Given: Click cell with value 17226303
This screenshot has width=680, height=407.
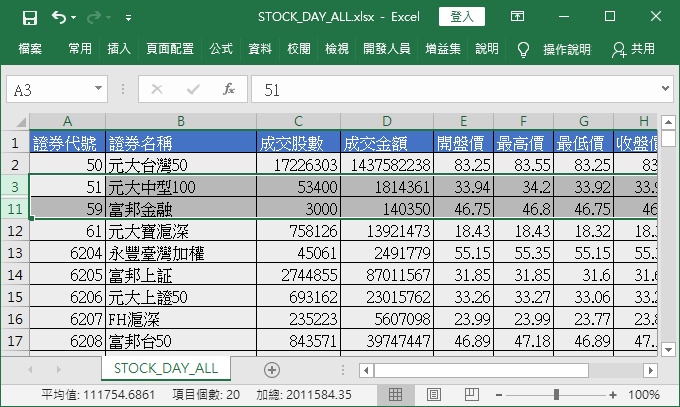Looking at the screenshot, I should click(x=298, y=165).
